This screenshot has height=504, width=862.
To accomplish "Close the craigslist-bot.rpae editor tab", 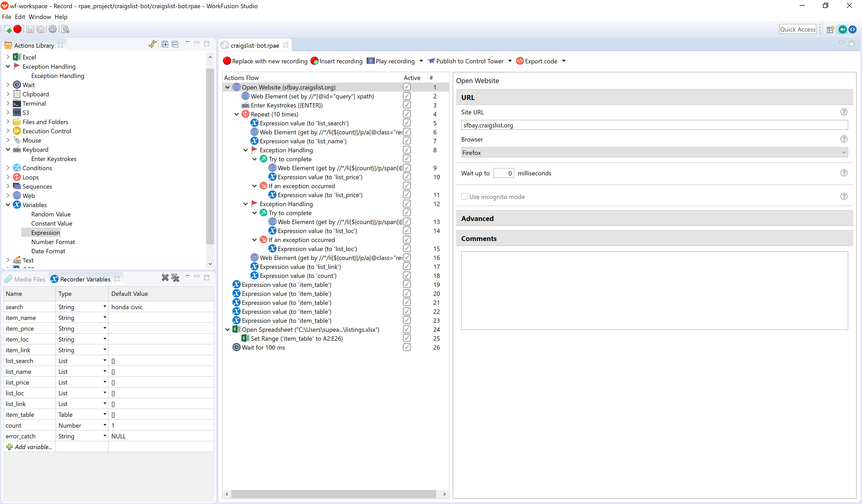I will (286, 45).
